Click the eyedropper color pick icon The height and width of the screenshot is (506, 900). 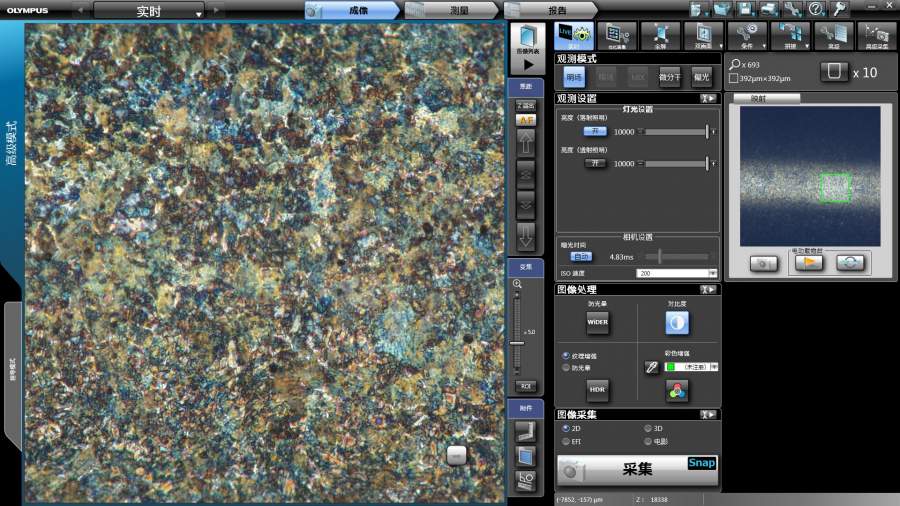[x=651, y=367]
